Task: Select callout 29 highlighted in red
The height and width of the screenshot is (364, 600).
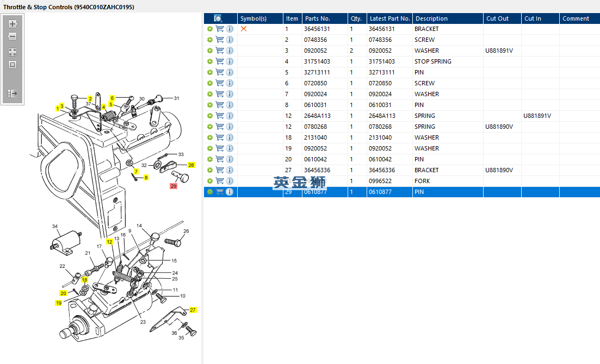Action: (174, 186)
